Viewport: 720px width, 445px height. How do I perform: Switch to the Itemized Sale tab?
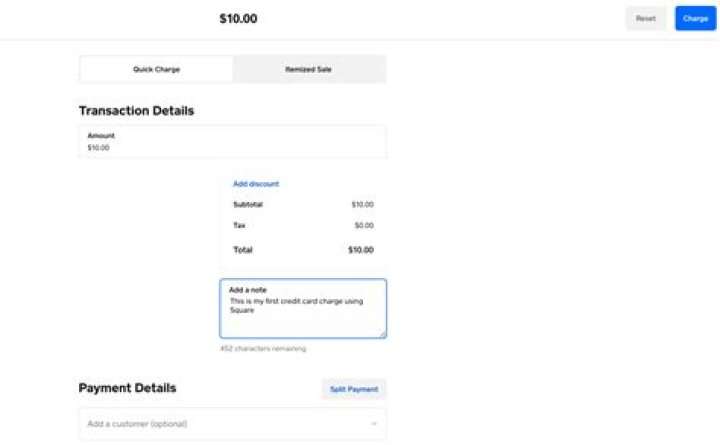309,69
